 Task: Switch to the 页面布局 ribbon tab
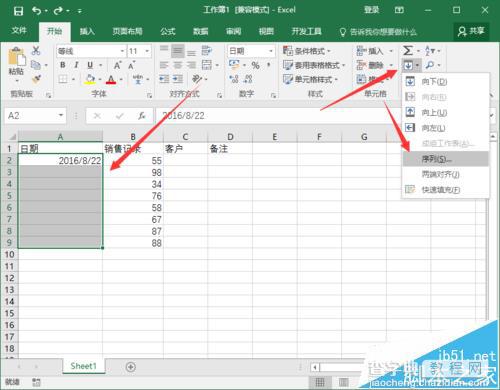pos(127,31)
